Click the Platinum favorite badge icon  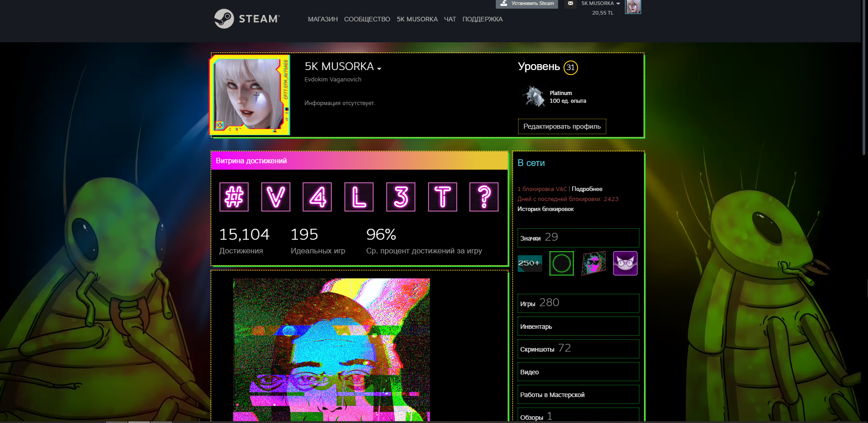(x=534, y=96)
